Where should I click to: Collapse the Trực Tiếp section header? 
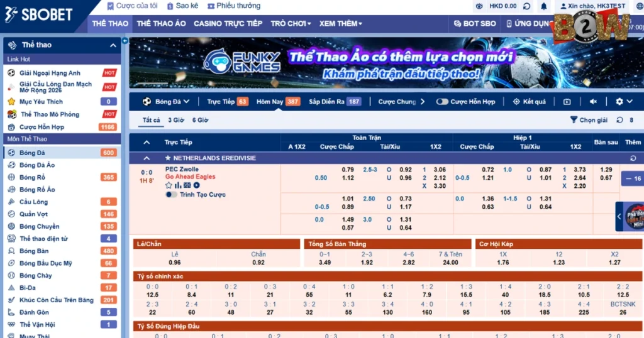click(147, 143)
